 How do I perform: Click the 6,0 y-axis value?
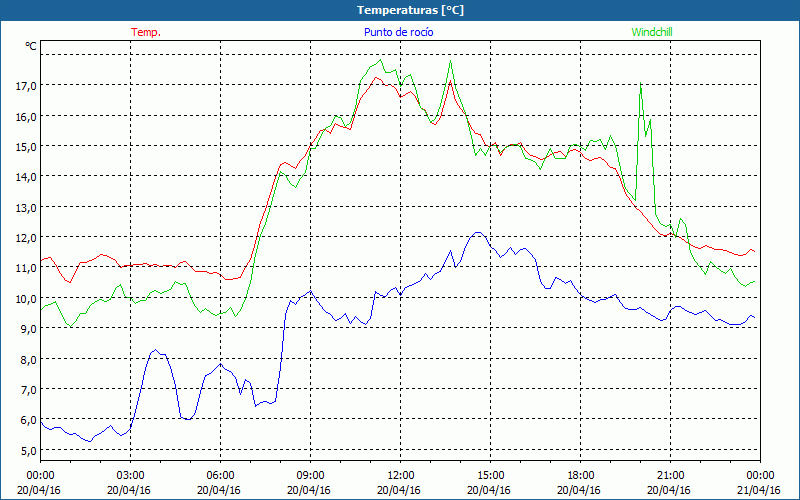29,420
